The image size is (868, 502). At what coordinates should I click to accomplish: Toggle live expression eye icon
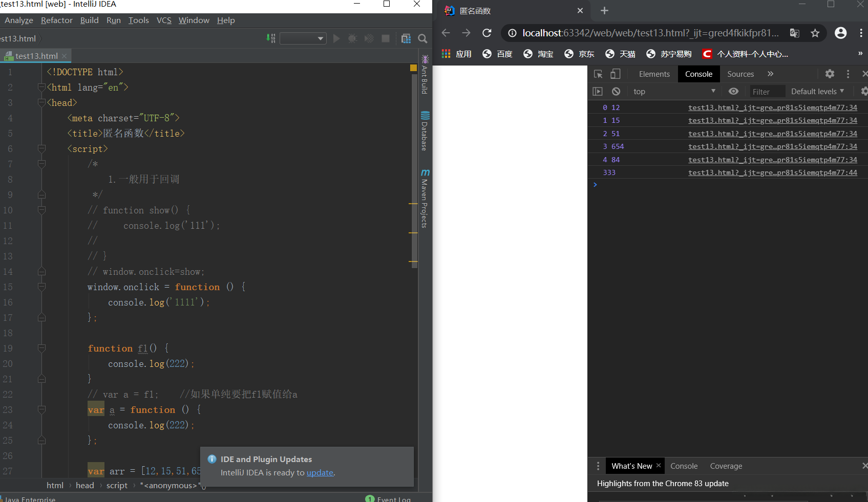coord(733,91)
